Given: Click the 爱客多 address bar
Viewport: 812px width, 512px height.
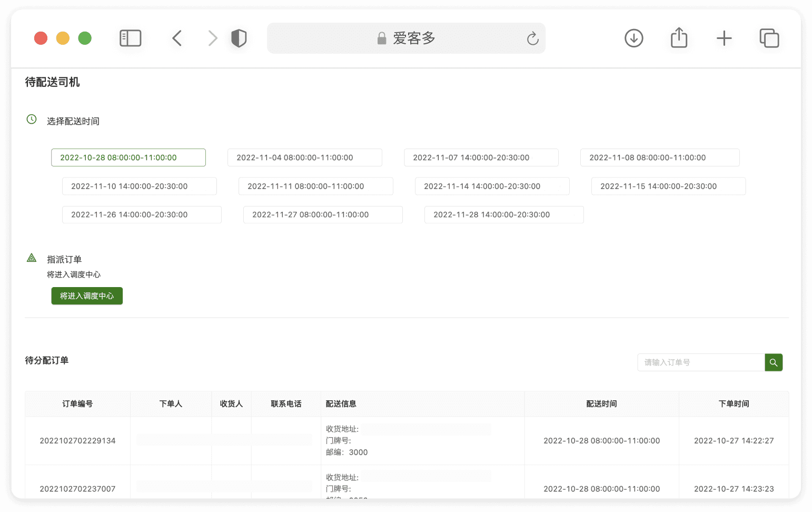Looking at the screenshot, I should coord(406,38).
